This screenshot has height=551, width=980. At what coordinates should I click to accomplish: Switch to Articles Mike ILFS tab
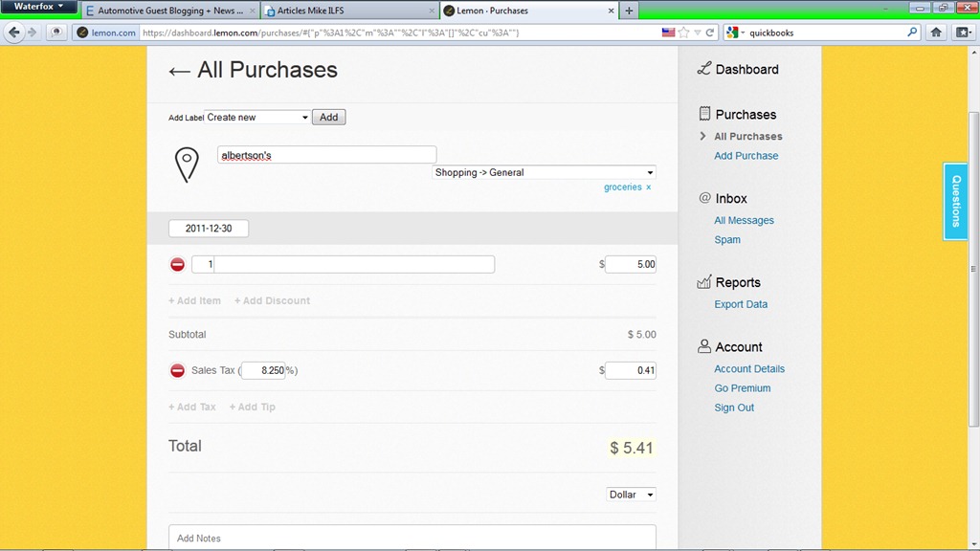[349, 11]
